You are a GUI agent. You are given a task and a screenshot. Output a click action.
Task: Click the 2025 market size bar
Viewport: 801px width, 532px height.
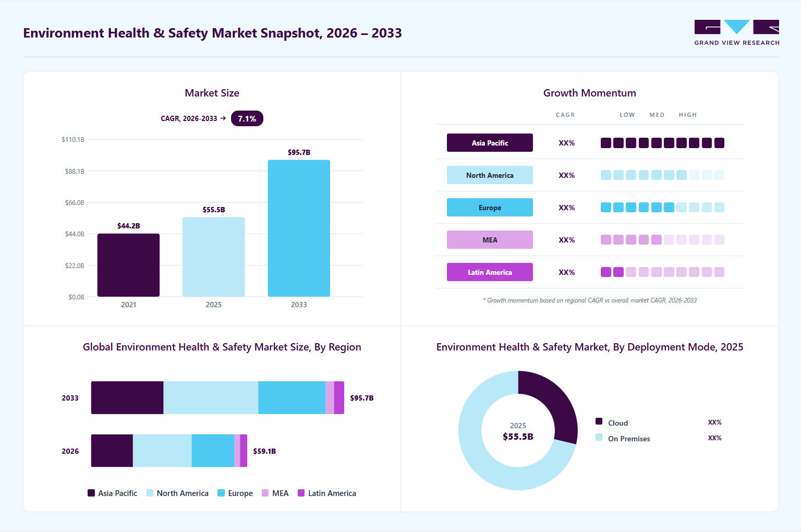[214, 257]
